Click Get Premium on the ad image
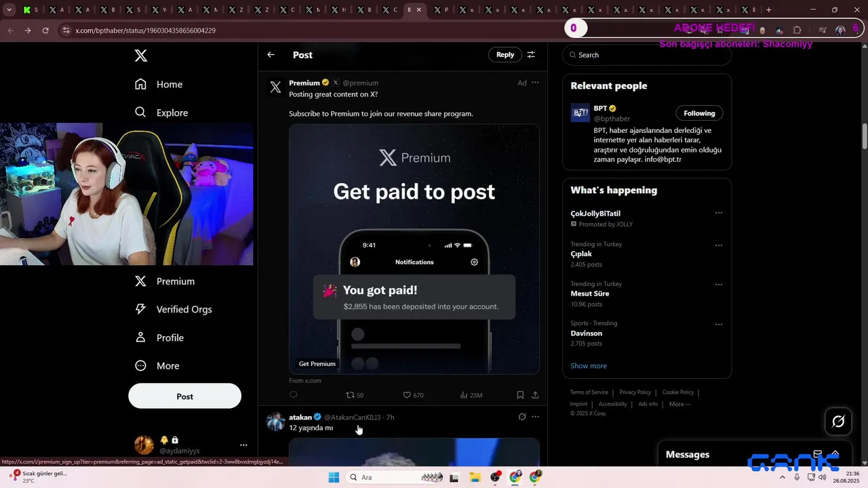 click(x=317, y=364)
